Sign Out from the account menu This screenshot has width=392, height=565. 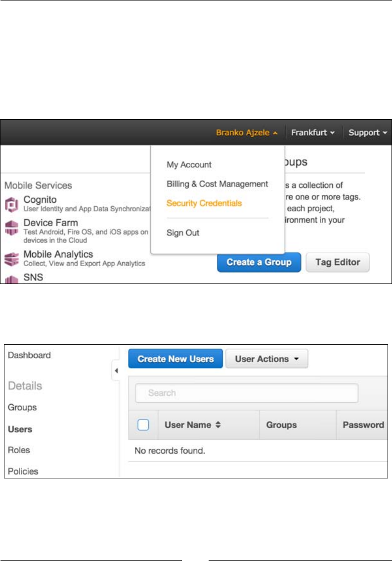click(x=183, y=233)
